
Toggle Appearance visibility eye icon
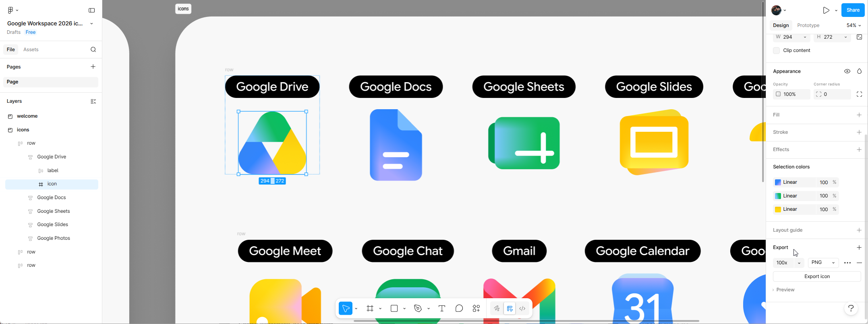click(847, 71)
